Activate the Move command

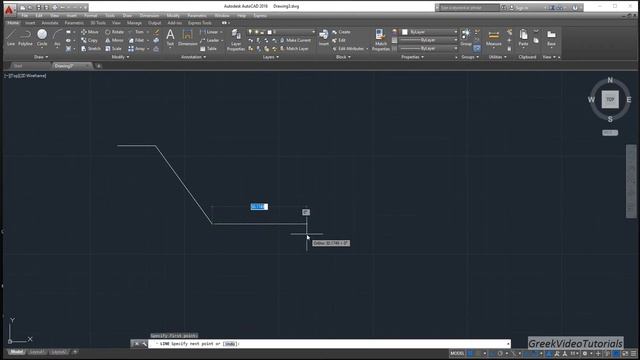[x=90, y=32]
